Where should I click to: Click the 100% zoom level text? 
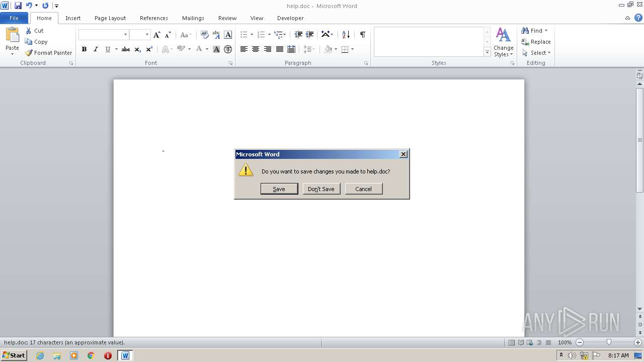pos(565,342)
